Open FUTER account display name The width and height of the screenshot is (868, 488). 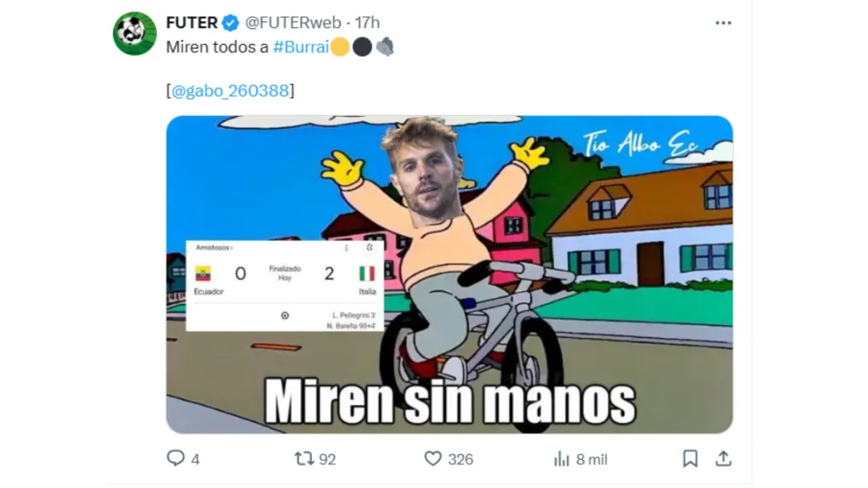tap(192, 23)
